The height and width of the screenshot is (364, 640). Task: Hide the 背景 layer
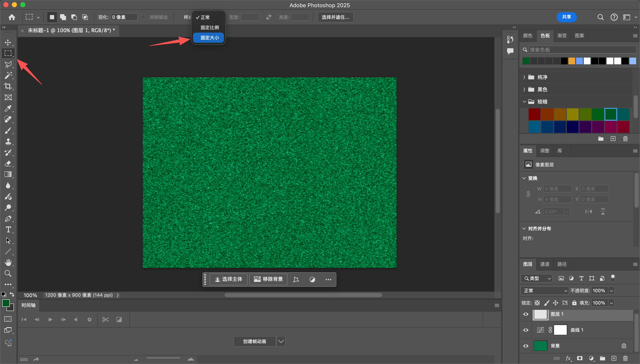click(526, 346)
